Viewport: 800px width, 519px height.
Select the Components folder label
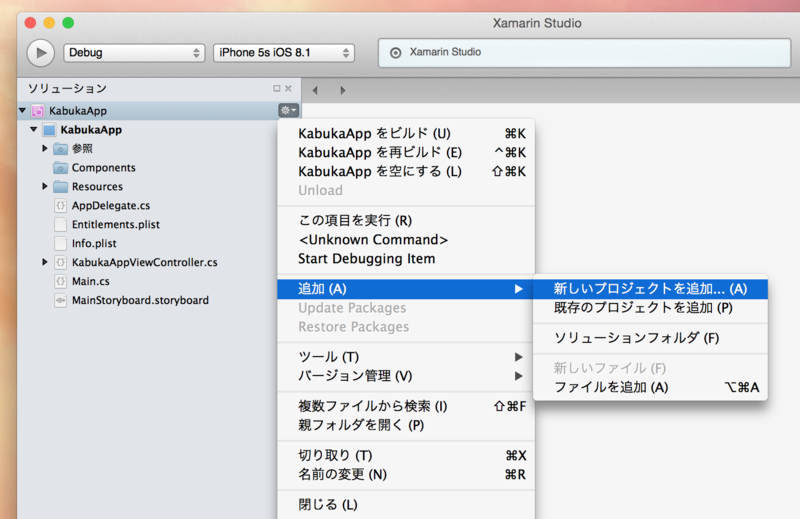click(x=104, y=168)
